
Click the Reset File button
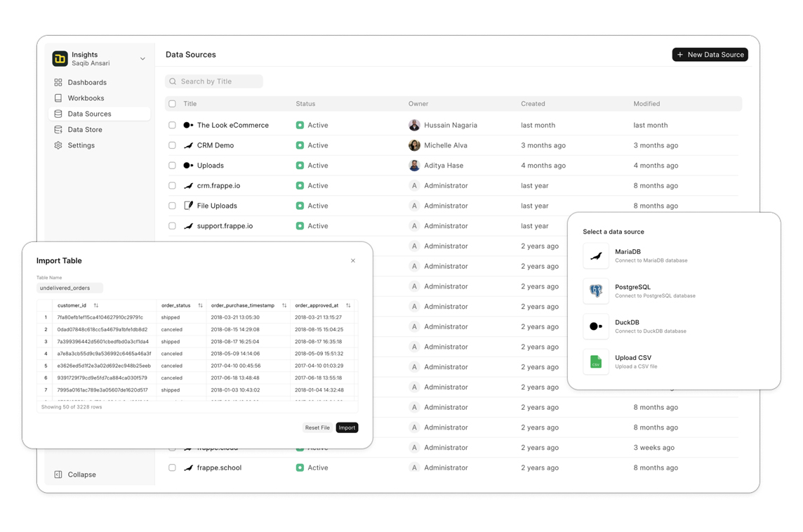coord(317,427)
